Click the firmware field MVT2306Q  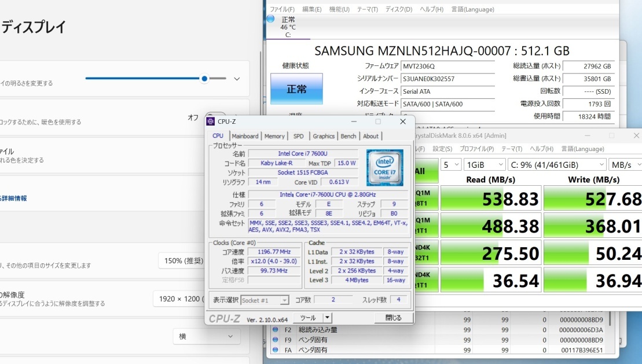pos(447,66)
